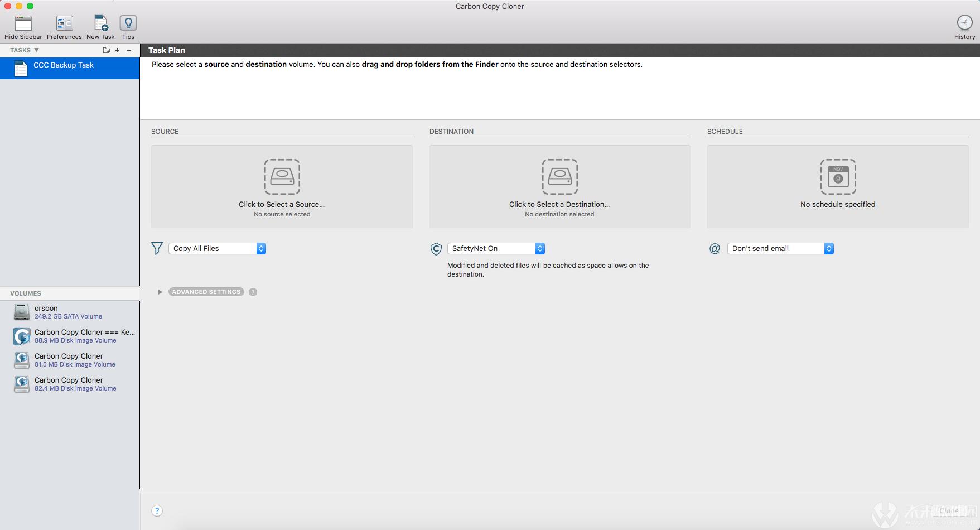
Task: Click the plus icon to add task
Action: [x=117, y=50]
